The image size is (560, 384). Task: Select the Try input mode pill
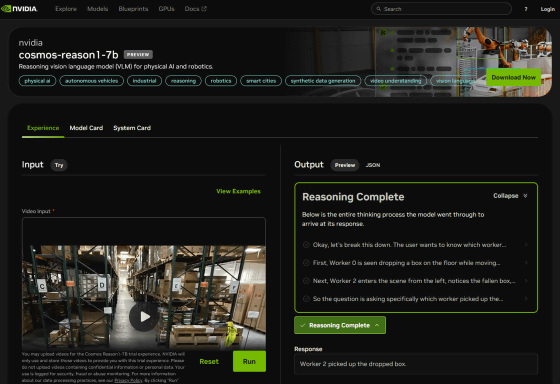pyautogui.click(x=59, y=165)
